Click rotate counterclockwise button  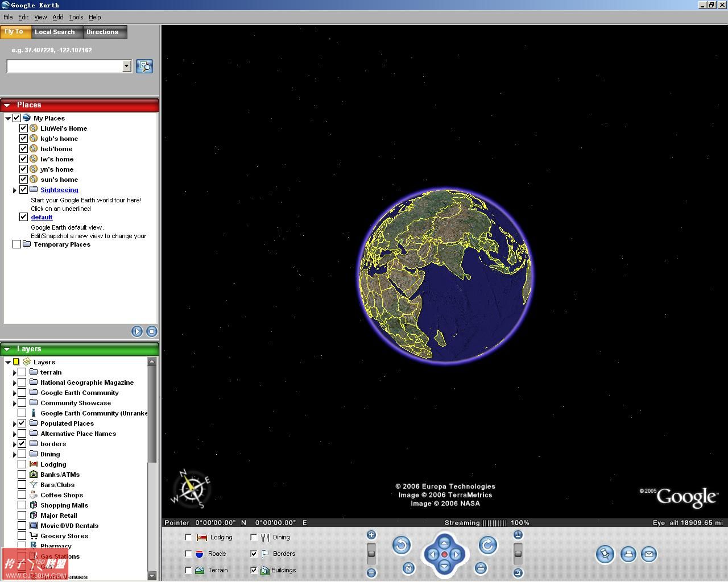[402, 546]
